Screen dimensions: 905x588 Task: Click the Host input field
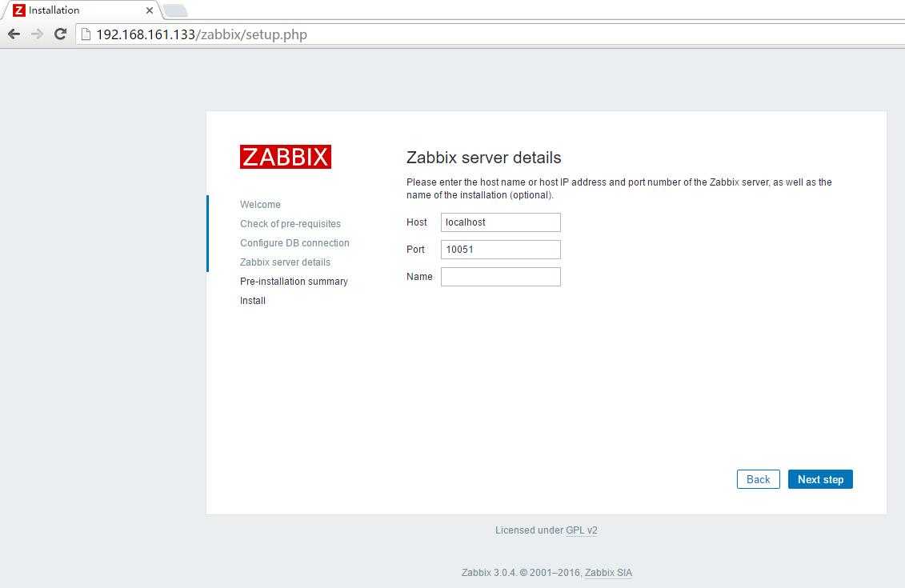tap(500, 222)
